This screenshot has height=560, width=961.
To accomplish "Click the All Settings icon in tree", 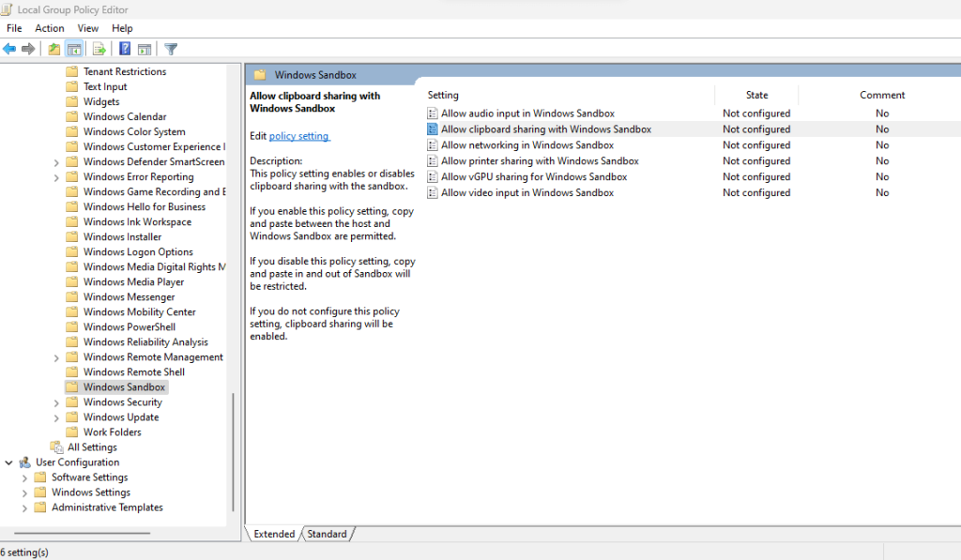I will coord(57,447).
